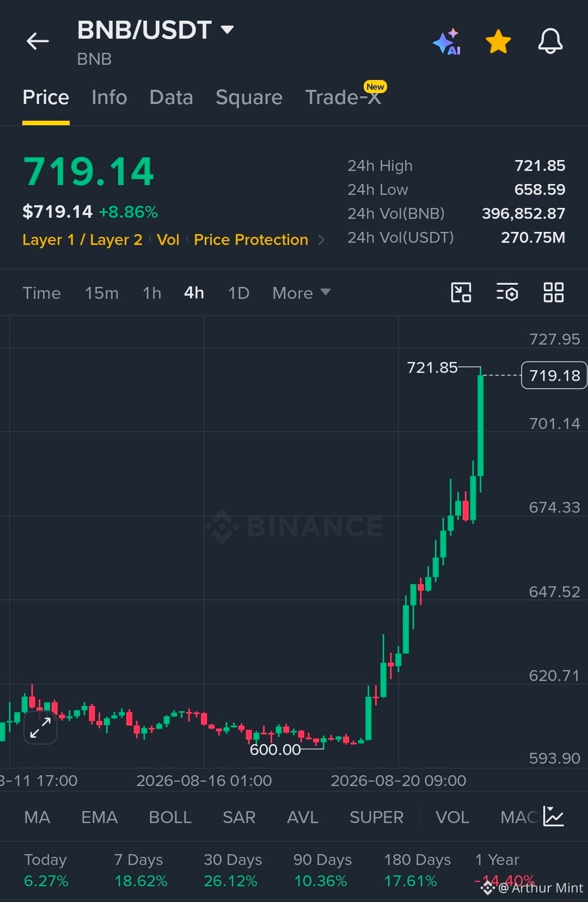
Task: Open the indicator chart settings icon
Action: coord(554,817)
